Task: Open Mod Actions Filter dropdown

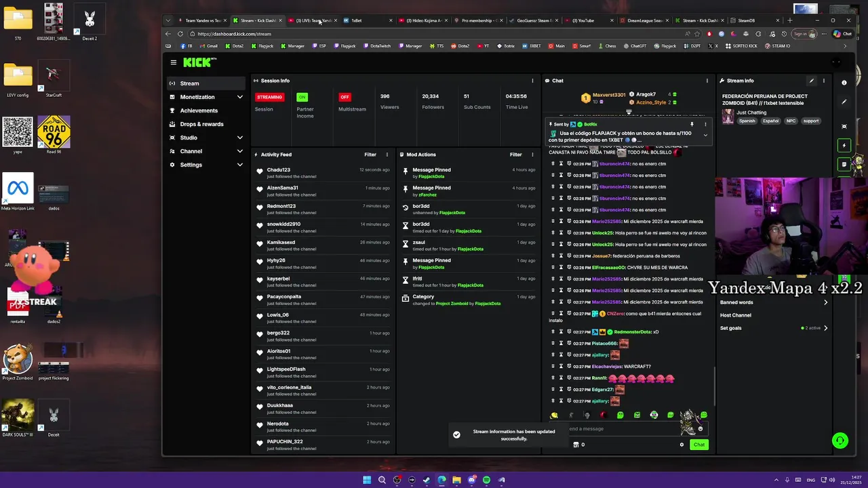Action: 516,155
